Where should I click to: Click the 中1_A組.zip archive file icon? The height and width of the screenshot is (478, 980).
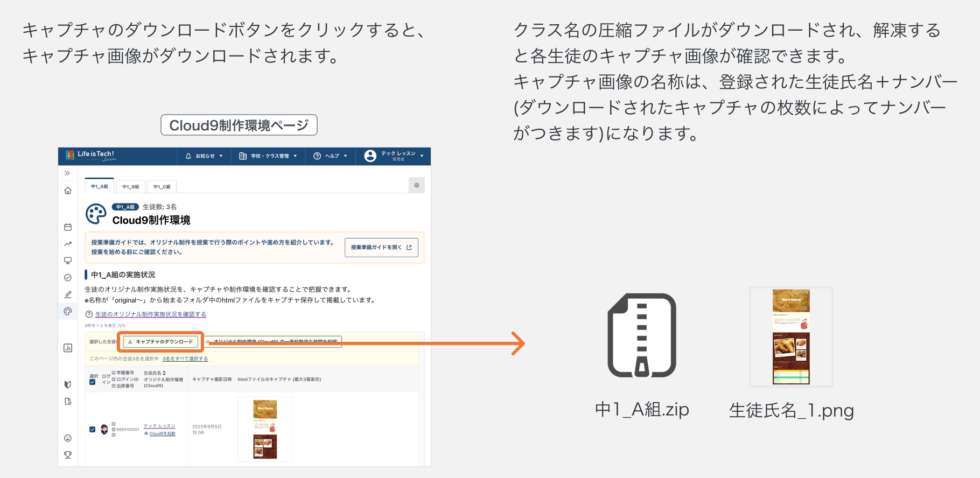[642, 335]
